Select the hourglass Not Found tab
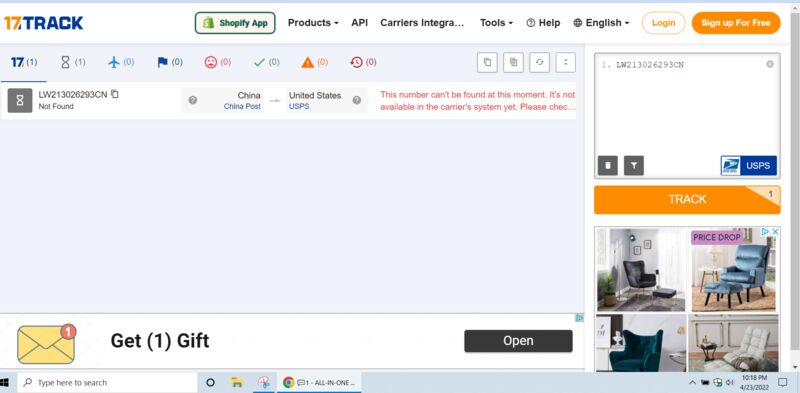 pyautogui.click(x=73, y=62)
